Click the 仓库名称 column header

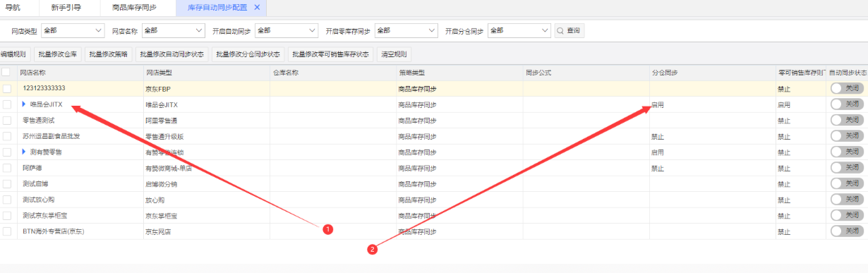pos(332,72)
